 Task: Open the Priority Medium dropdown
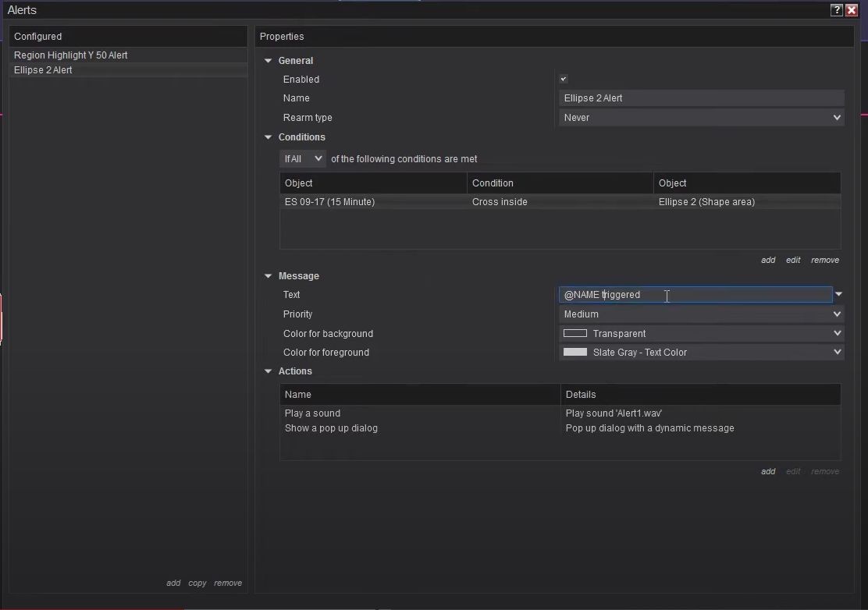click(701, 314)
